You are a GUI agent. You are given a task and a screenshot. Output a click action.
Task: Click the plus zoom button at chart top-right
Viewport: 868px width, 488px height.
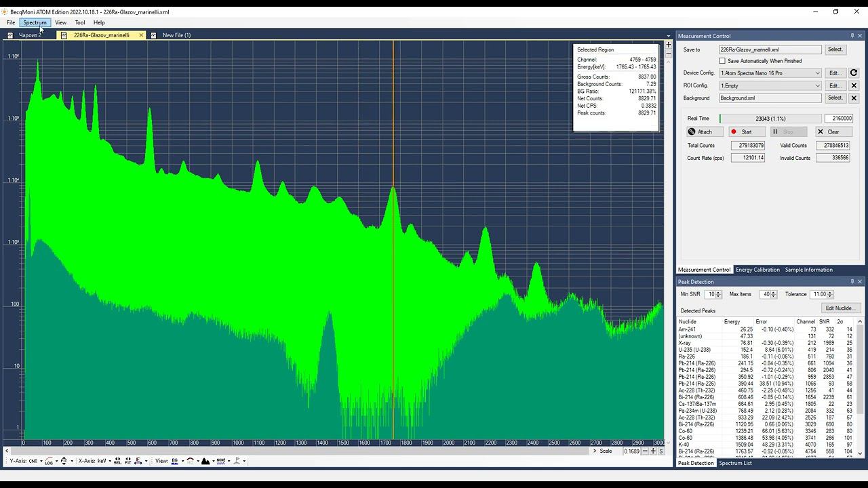(668, 45)
